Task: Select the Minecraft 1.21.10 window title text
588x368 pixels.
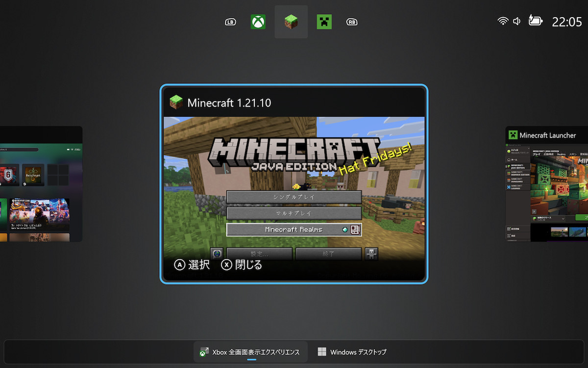Action: (x=229, y=103)
